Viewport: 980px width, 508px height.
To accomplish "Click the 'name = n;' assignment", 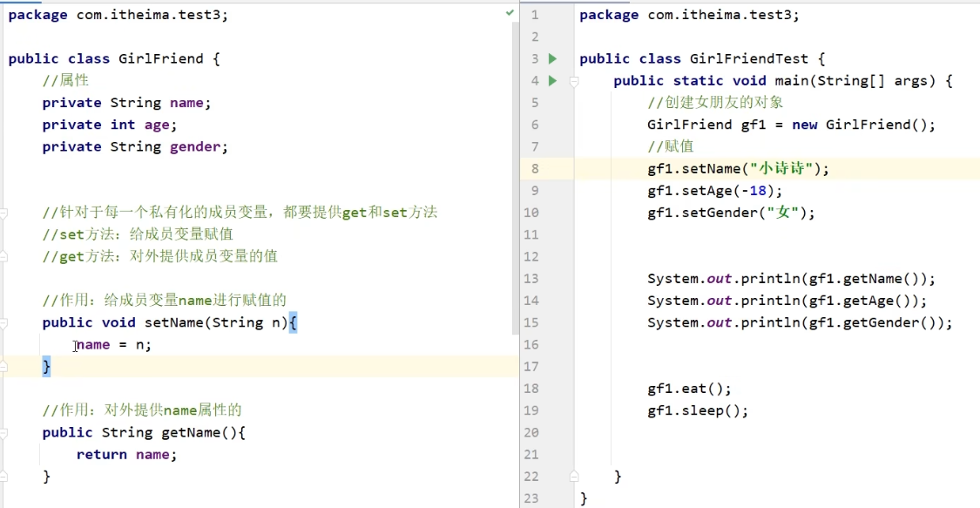I will (114, 345).
